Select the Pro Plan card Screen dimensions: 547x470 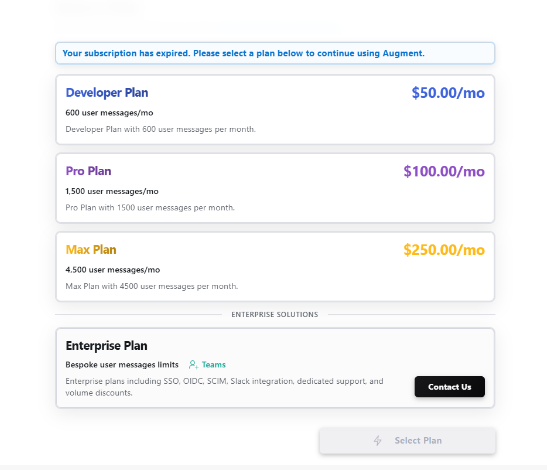click(x=275, y=188)
